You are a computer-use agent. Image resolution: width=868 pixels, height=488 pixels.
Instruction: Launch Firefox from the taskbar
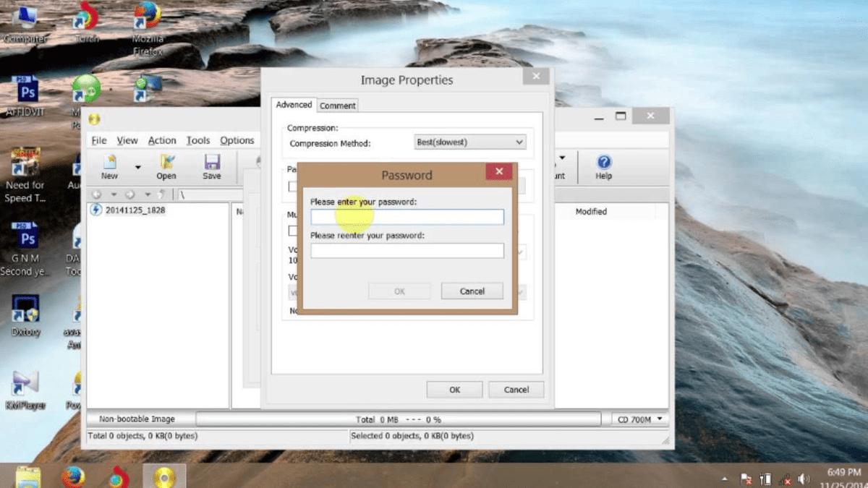(x=75, y=476)
